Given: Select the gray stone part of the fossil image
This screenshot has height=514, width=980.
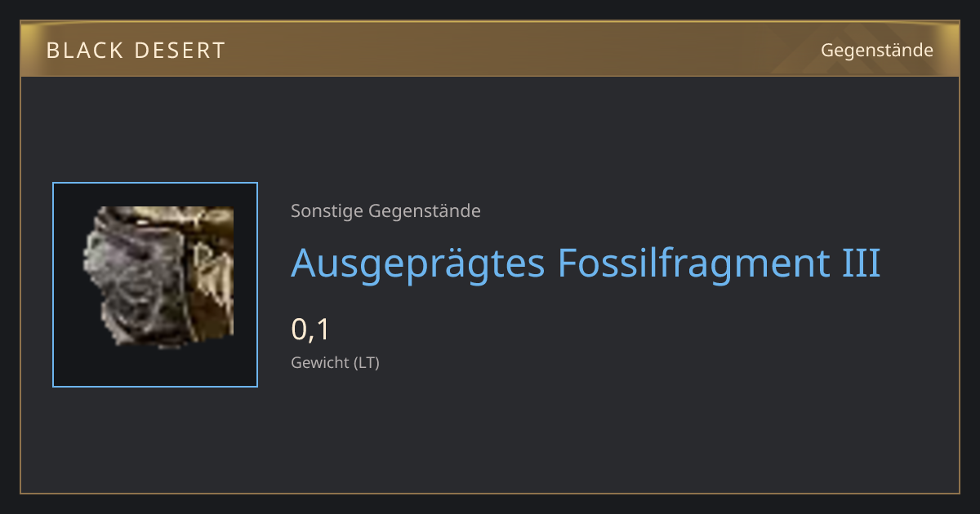Looking at the screenshot, I should coord(135,281).
